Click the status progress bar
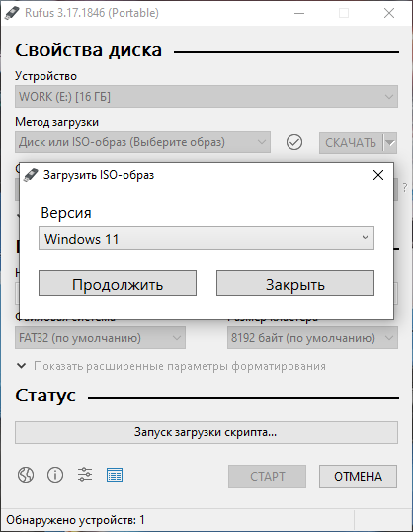The height and width of the screenshot is (532, 413). point(206,432)
